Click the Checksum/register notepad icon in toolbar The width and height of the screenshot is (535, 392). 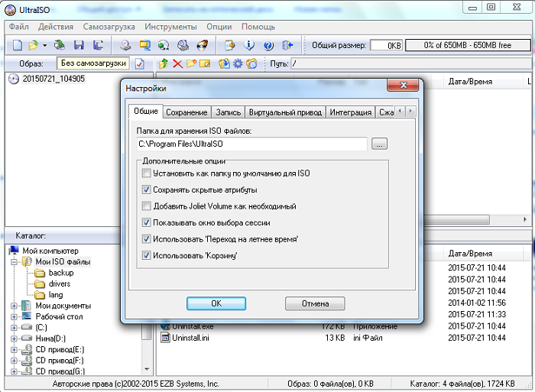pyautogui.click(x=230, y=45)
